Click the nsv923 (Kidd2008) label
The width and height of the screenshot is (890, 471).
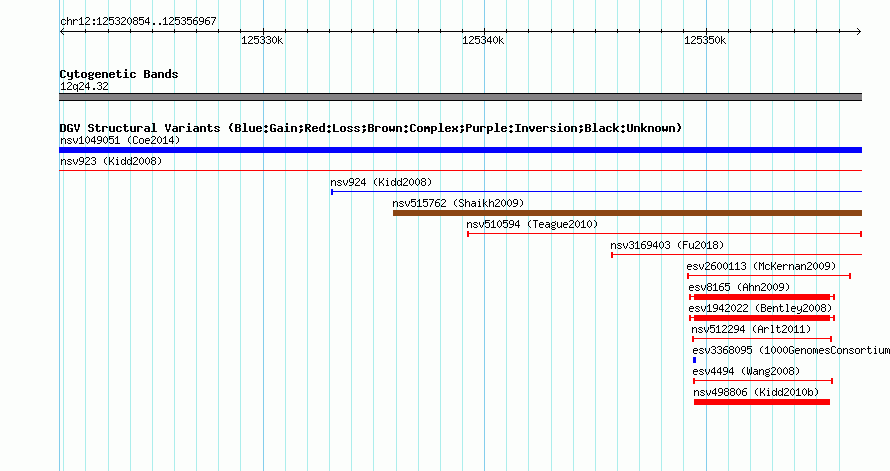click(x=111, y=161)
